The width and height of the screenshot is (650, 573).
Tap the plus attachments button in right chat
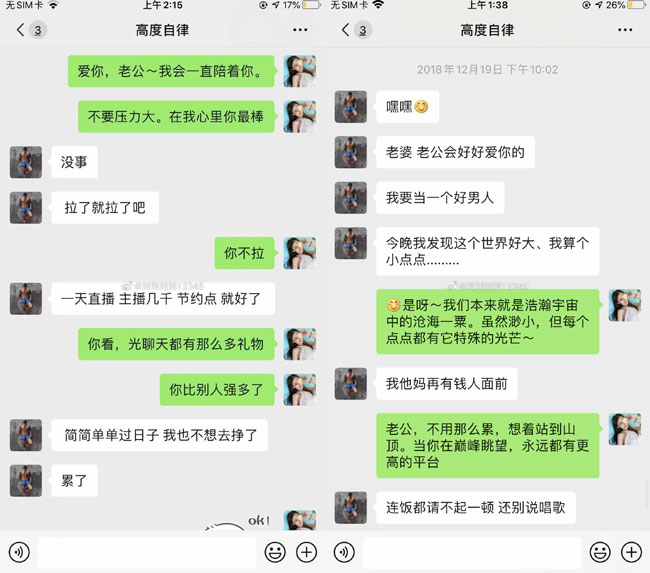pos(631,552)
